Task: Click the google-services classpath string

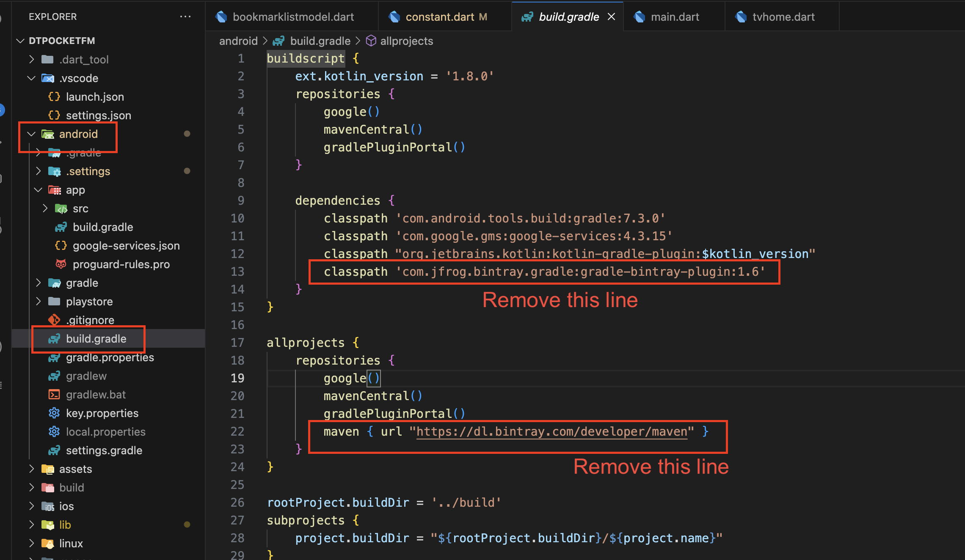Action: pos(534,236)
